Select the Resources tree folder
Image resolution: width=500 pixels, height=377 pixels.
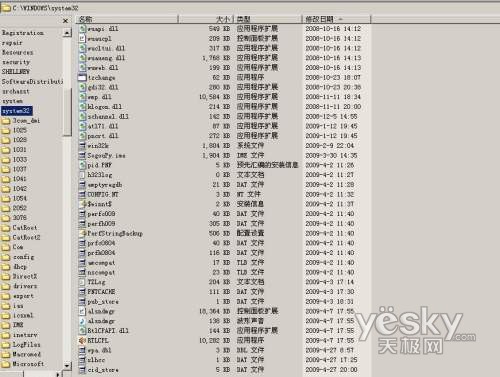click(x=17, y=52)
